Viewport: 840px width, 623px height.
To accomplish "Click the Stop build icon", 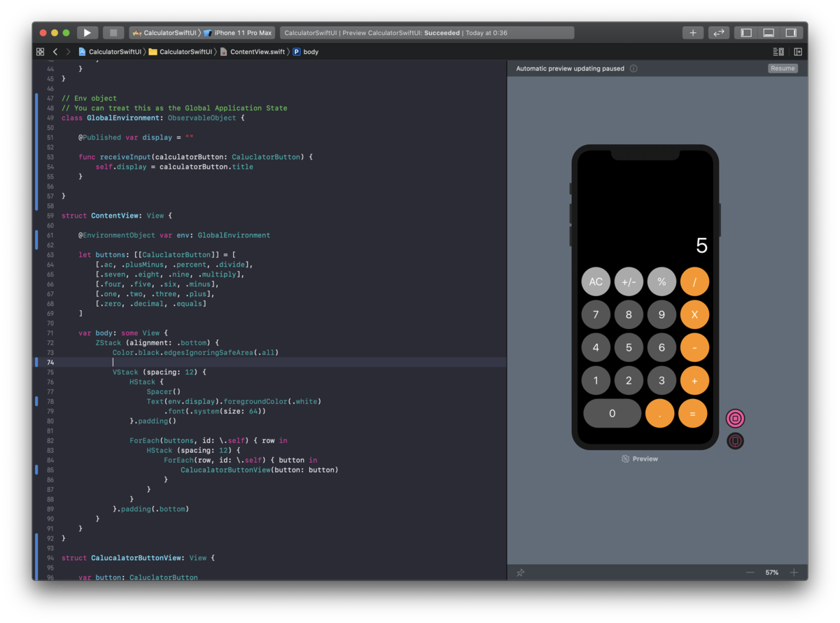I will (113, 32).
